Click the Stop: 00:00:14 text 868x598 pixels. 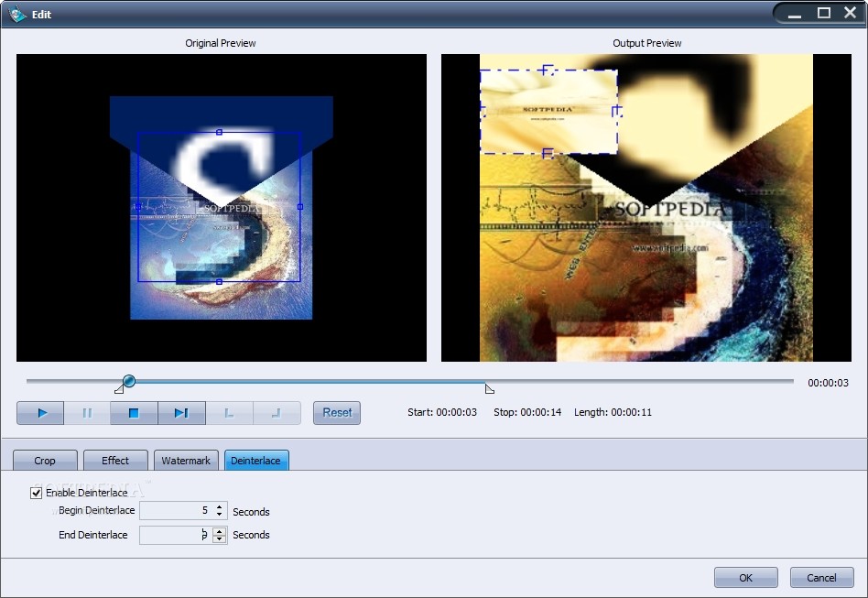click(x=527, y=412)
